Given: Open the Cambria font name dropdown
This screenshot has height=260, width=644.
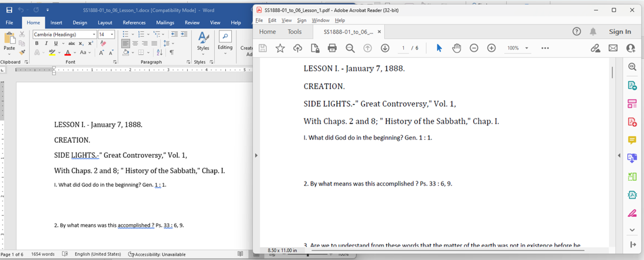Looking at the screenshot, I should point(94,35).
